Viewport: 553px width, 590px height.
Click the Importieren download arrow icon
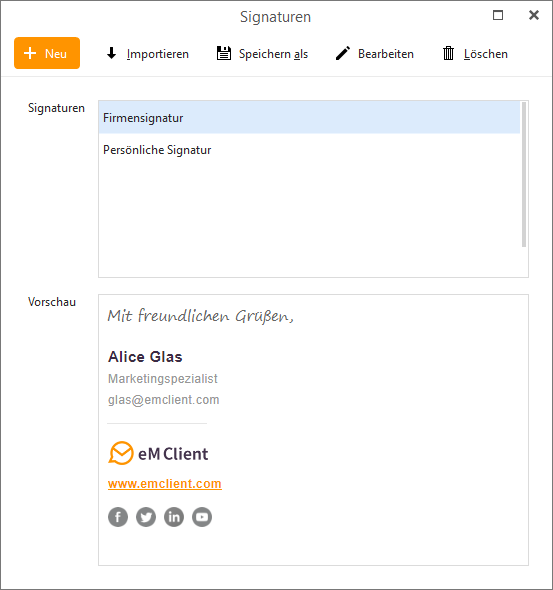coord(111,53)
